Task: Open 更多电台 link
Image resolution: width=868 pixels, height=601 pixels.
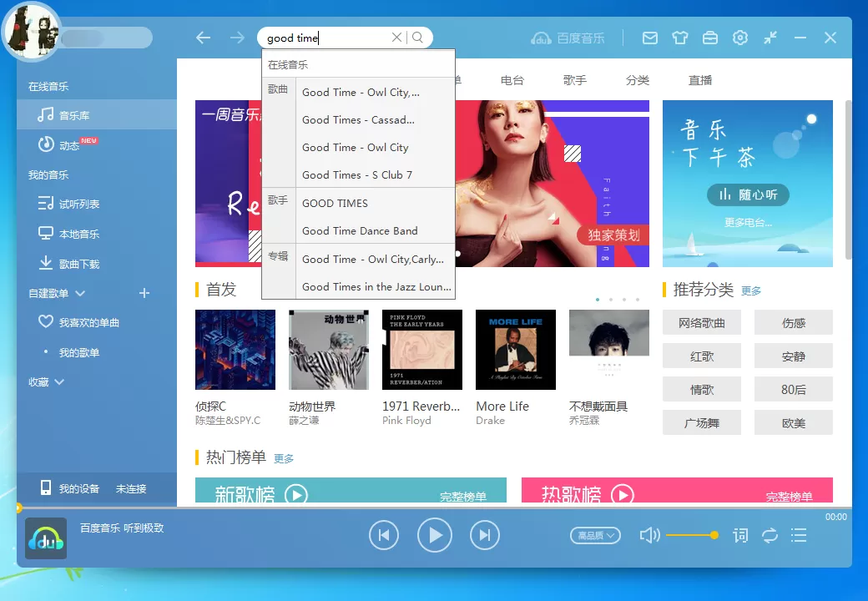Action: pos(748,223)
